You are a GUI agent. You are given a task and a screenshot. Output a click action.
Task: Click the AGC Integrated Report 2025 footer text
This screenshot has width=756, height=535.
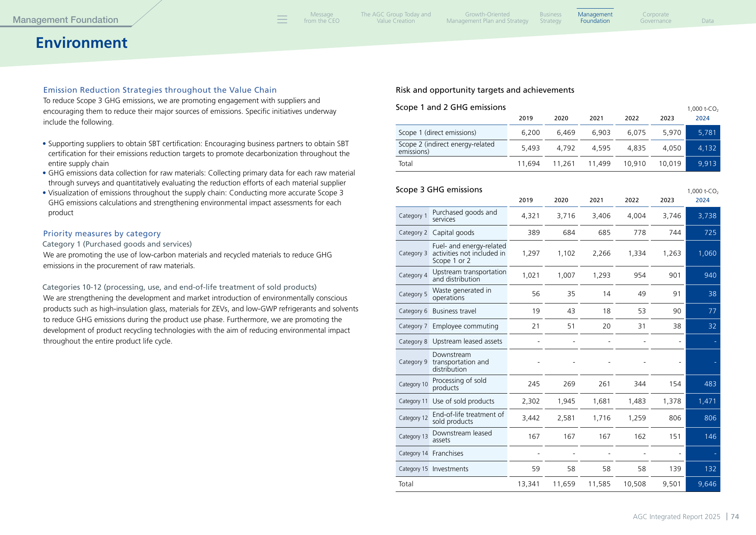676,516
